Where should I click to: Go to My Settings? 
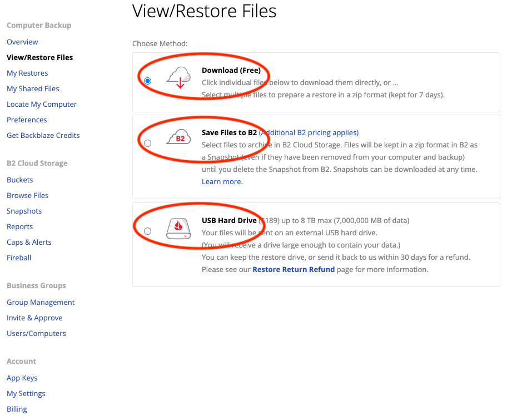click(26, 393)
